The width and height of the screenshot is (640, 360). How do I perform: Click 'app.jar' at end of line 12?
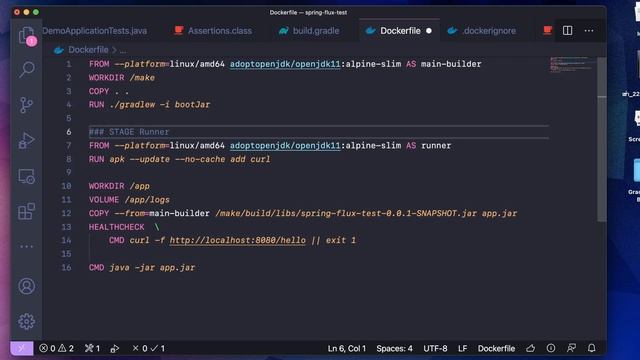pos(499,213)
